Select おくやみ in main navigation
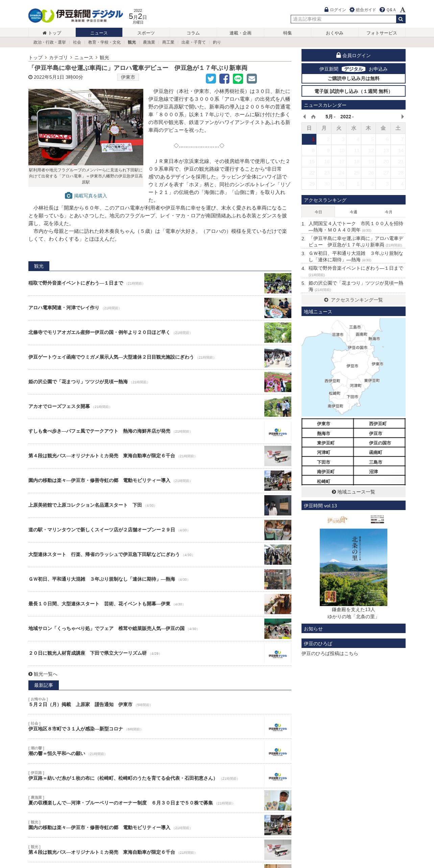434x868 pixels. tap(335, 33)
